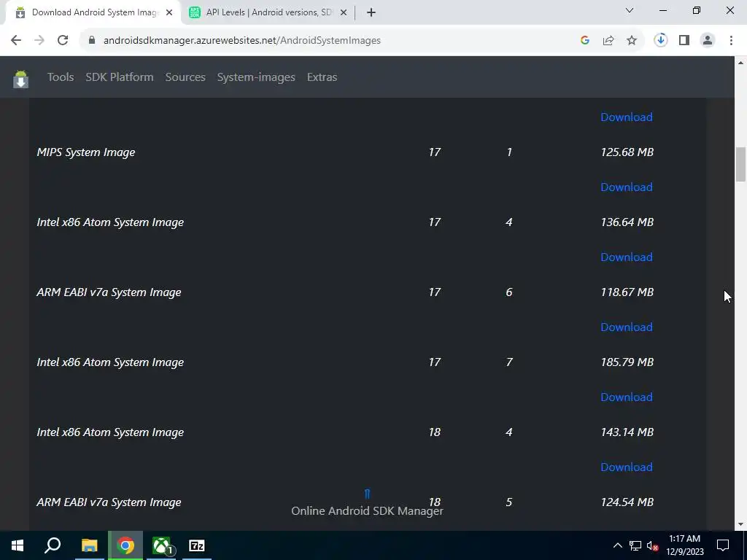Screen dimensions: 747x560
Task: Open System-images menu item
Action: click(x=256, y=77)
